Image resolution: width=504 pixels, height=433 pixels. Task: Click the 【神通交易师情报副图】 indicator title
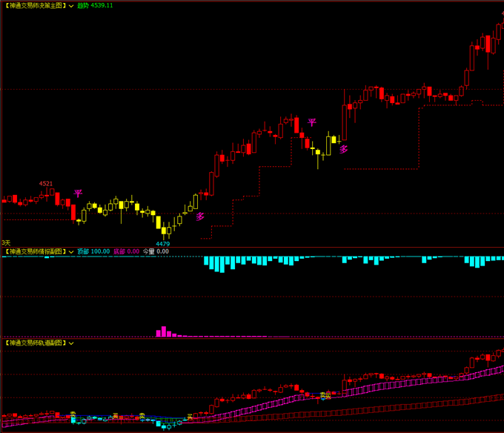36,251
